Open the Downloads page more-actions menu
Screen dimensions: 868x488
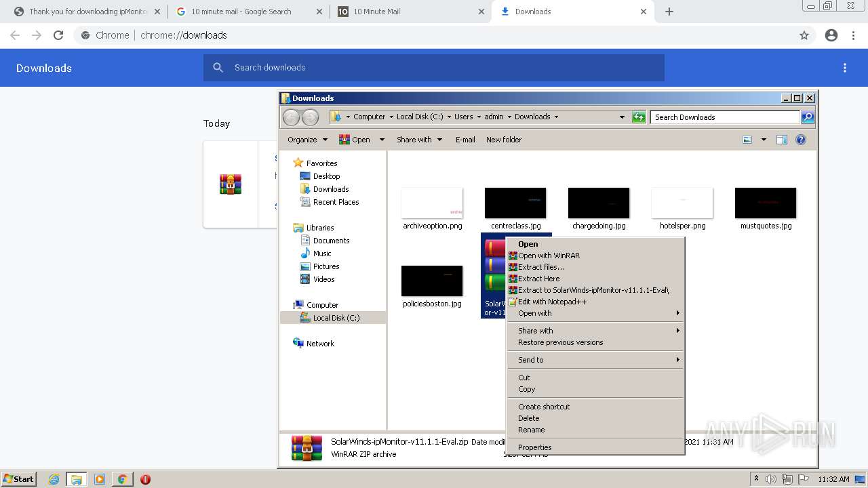(x=845, y=68)
